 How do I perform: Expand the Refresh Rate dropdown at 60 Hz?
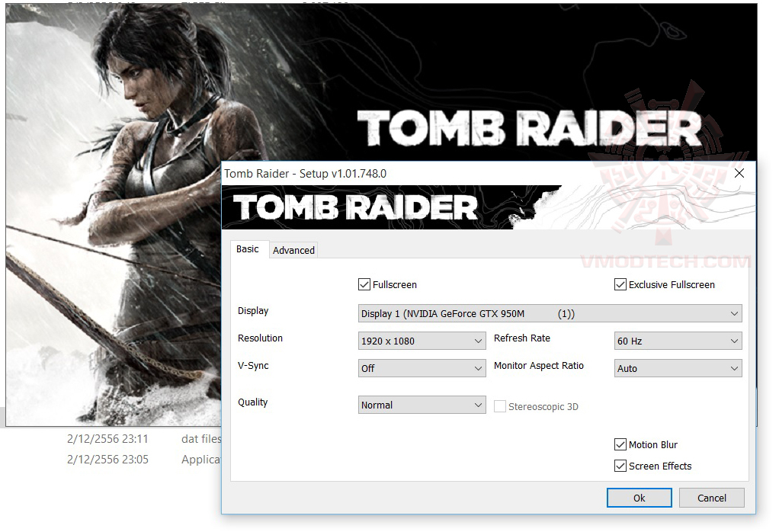(x=678, y=341)
